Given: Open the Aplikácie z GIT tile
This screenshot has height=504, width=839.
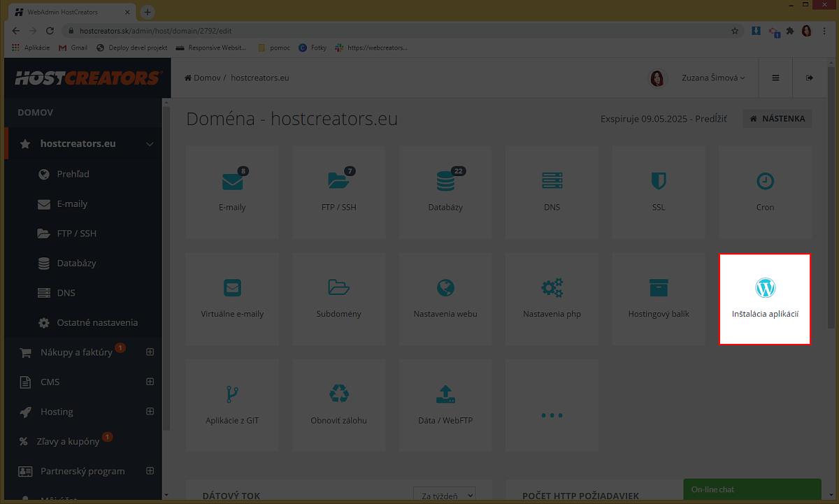Looking at the screenshot, I should coord(232,405).
